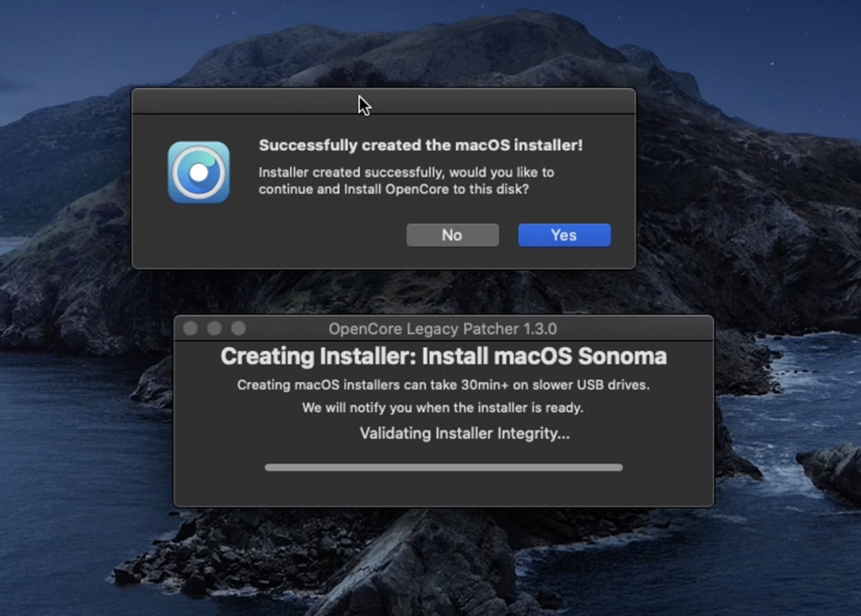The height and width of the screenshot is (616, 861).
Task: Click Yes to install OpenCore to disk
Action: tap(564, 235)
